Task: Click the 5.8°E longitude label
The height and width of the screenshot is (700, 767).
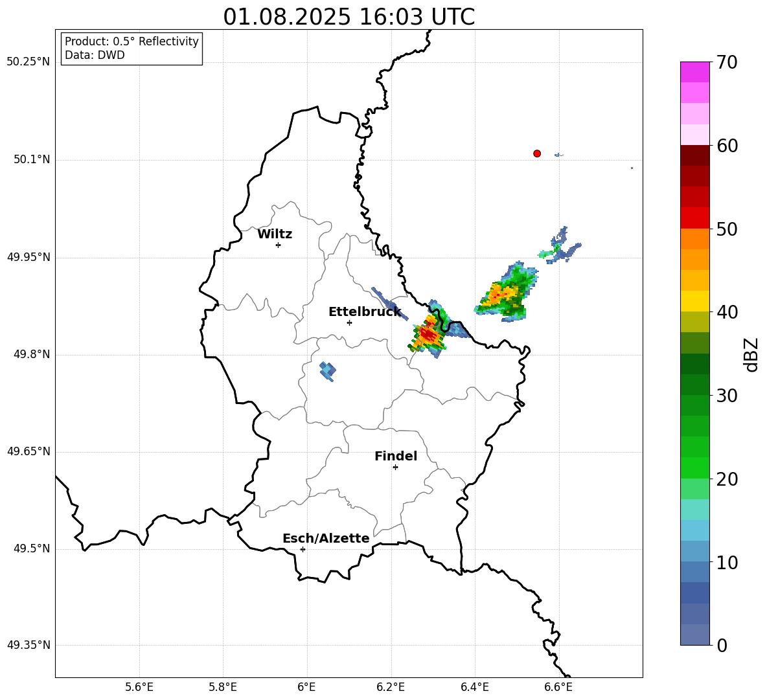Action: pos(223,687)
